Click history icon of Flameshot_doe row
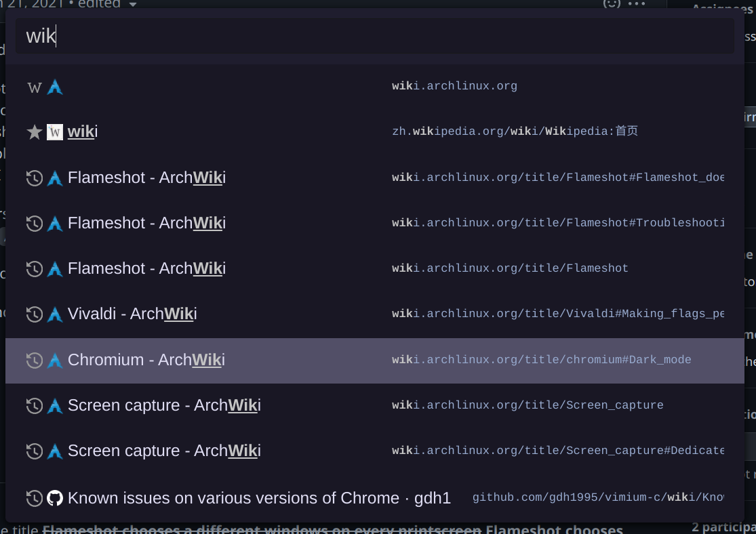This screenshot has width=756, height=534. click(34, 178)
